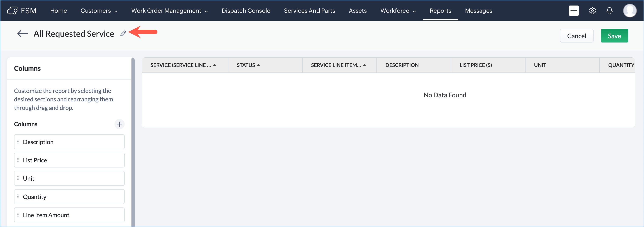Select the List Price column item
The image size is (644, 227).
pyautogui.click(x=69, y=160)
